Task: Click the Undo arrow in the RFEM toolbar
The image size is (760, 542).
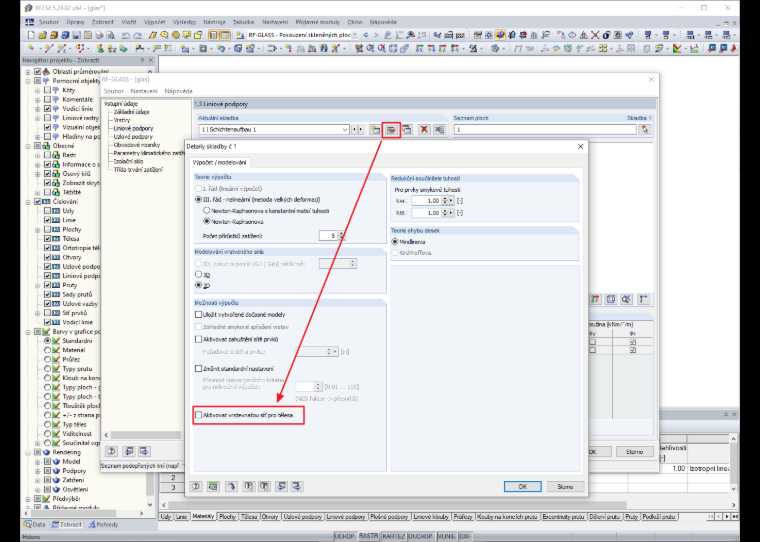Action: point(126,35)
